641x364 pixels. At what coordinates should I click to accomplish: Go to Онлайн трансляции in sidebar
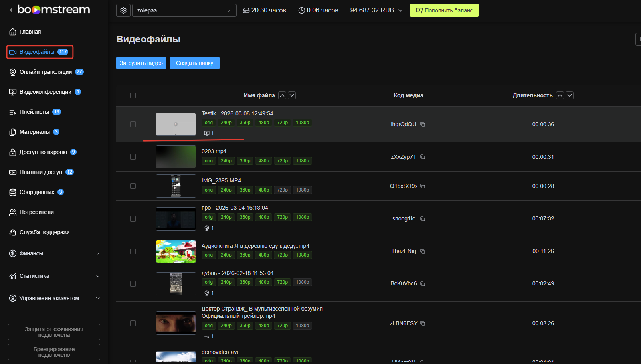[46, 72]
